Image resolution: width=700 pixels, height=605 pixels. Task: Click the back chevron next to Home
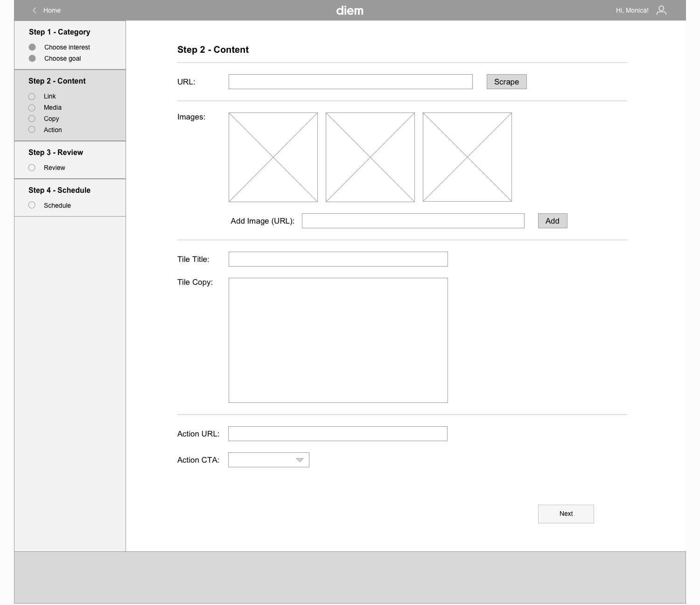click(34, 10)
